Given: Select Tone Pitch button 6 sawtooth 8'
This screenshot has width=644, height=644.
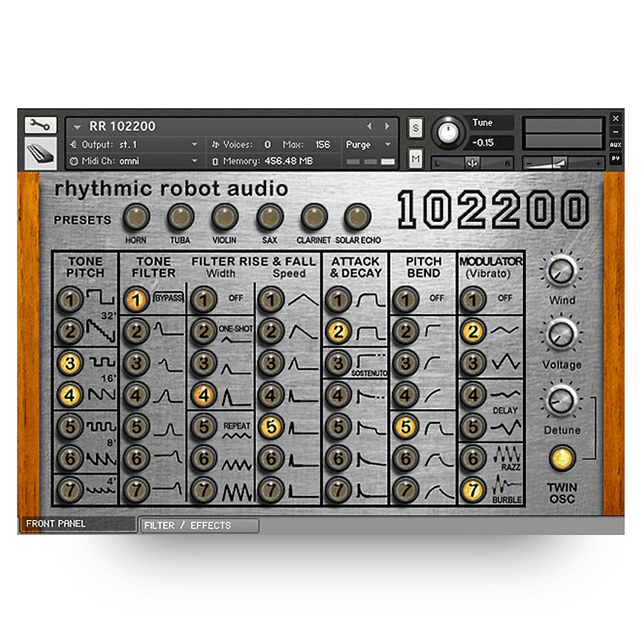Looking at the screenshot, I should pos(69,459).
